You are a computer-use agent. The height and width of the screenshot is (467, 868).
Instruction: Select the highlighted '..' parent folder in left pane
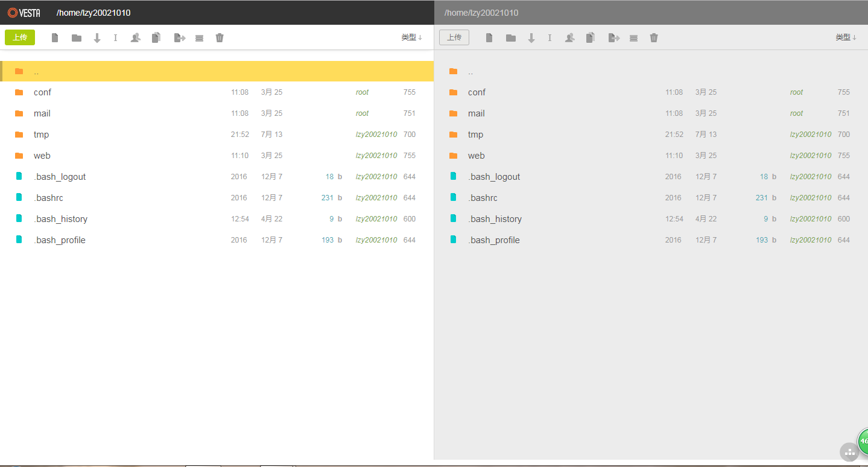[217, 71]
